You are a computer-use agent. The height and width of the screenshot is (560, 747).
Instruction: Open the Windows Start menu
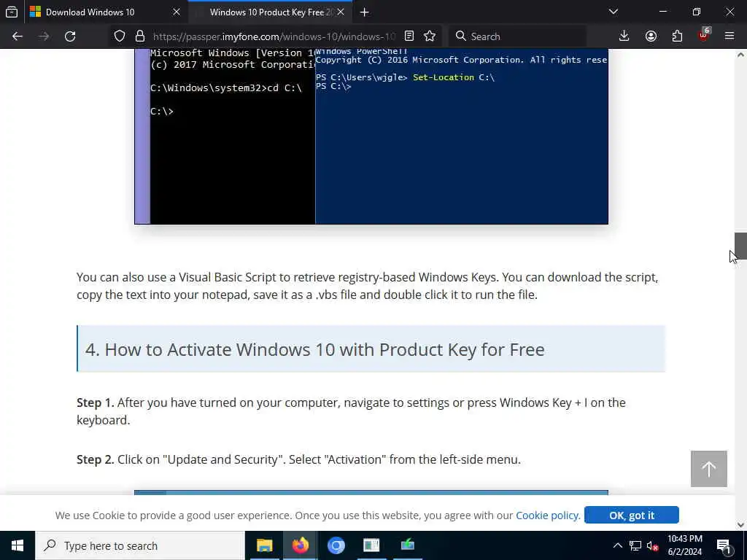(18, 545)
